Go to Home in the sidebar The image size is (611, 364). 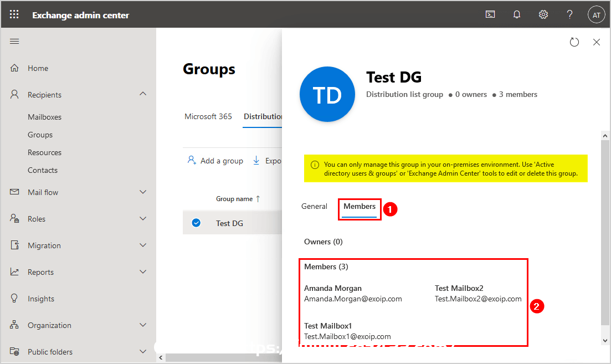[38, 68]
